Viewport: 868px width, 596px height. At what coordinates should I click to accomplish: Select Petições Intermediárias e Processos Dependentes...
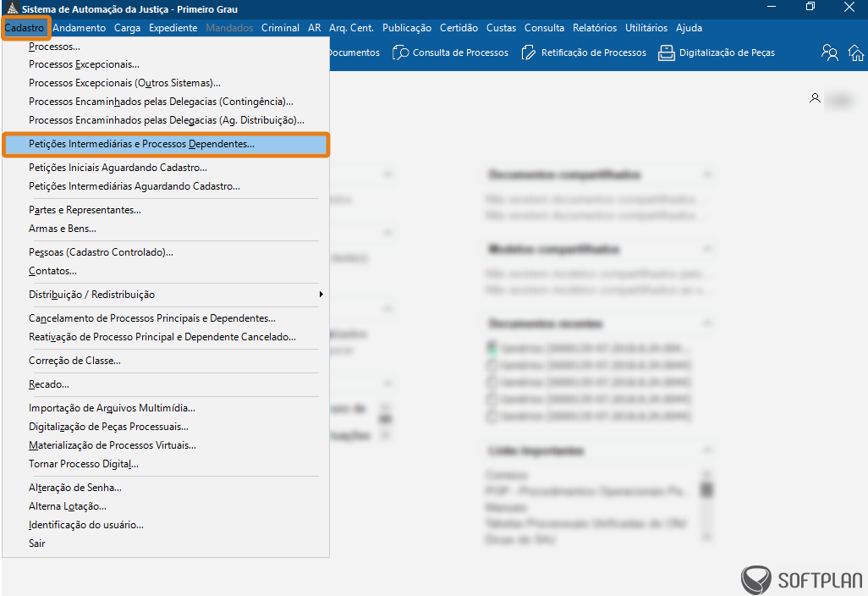(x=166, y=144)
